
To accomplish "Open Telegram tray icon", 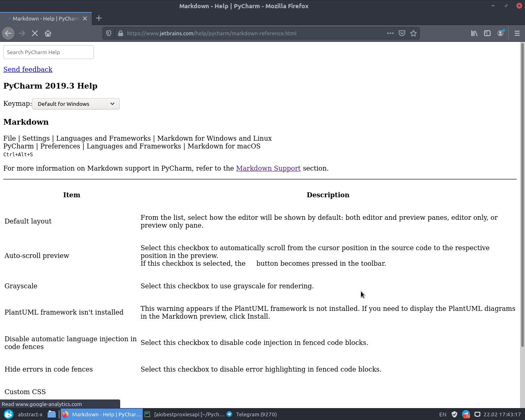I will coord(466,414).
